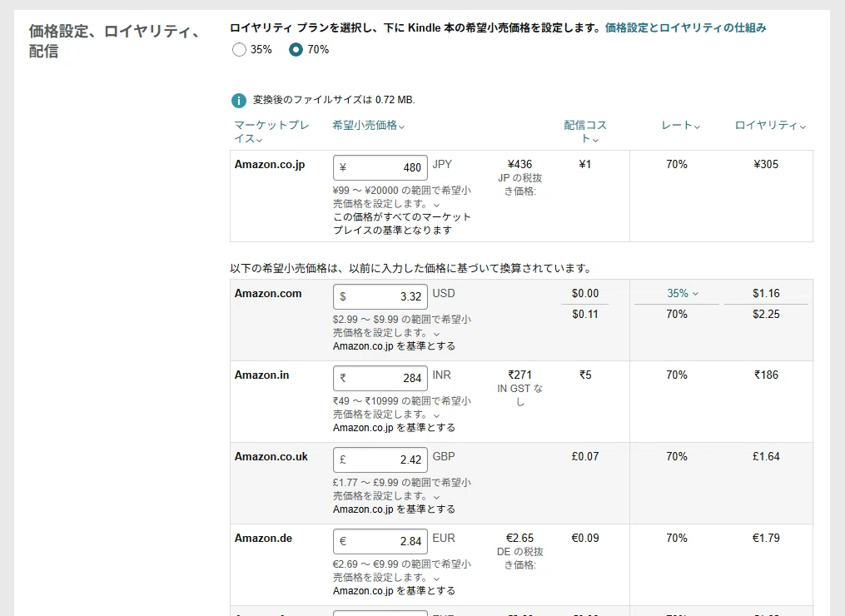
Task: Expand the ₹49 ～ ₹10999 price range note
Action: [436, 415]
